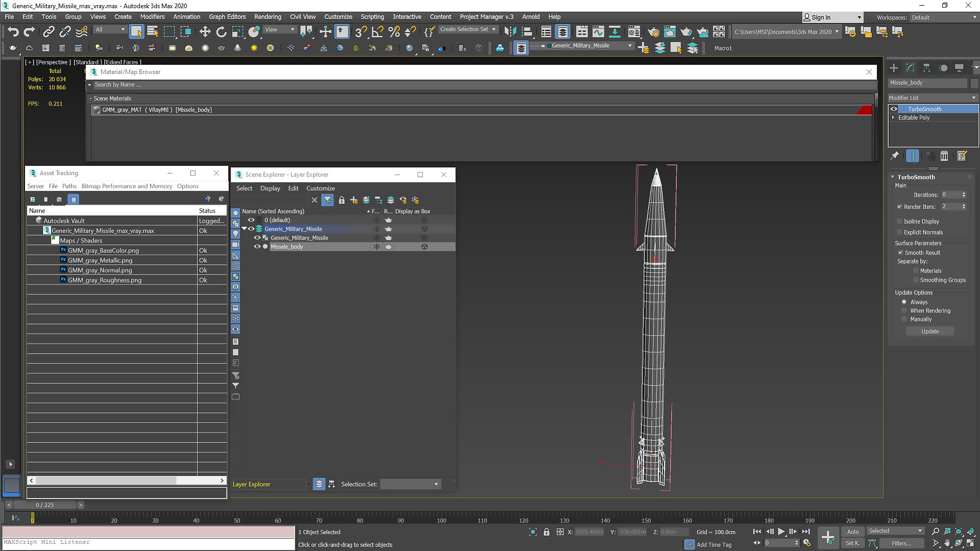Hide the Missele_body object eye icon
This screenshot has height=551, width=980.
tap(257, 247)
